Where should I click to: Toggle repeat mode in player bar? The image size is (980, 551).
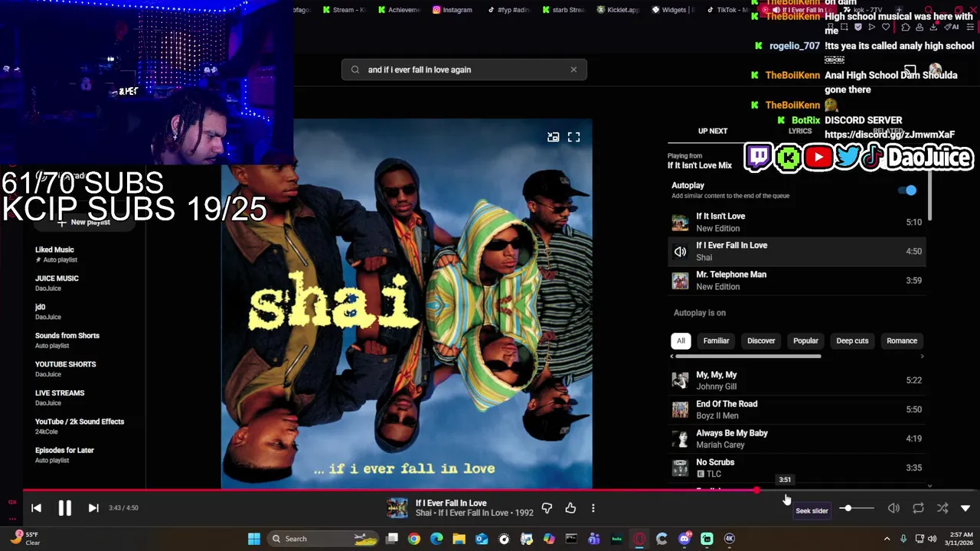[x=918, y=508]
